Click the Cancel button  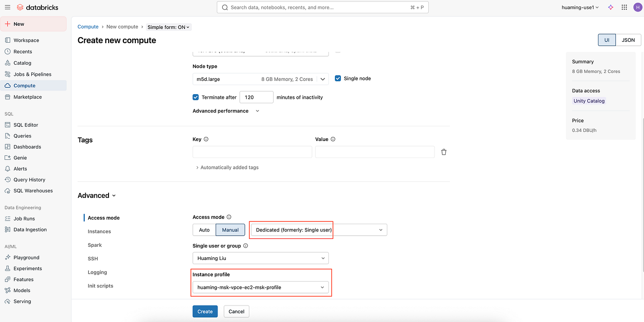point(236,311)
